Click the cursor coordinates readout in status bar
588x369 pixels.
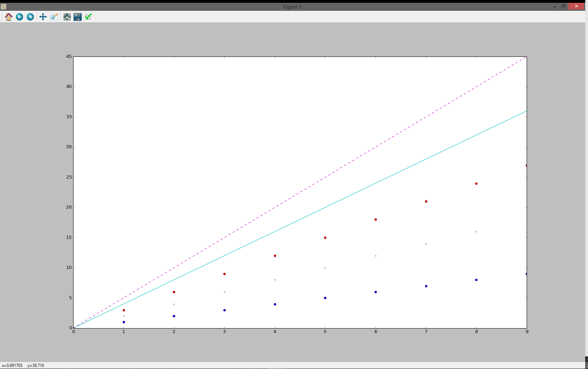click(x=23, y=366)
